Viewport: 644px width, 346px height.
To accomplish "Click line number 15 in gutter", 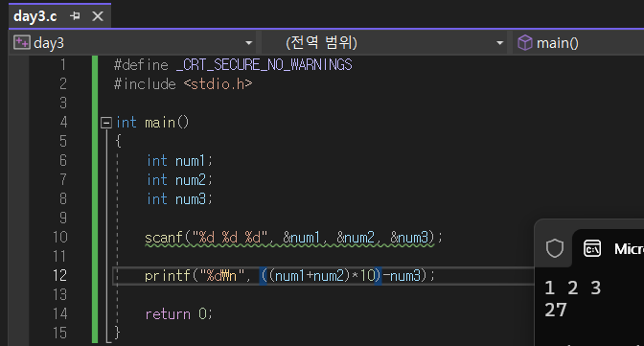I will pos(60,333).
